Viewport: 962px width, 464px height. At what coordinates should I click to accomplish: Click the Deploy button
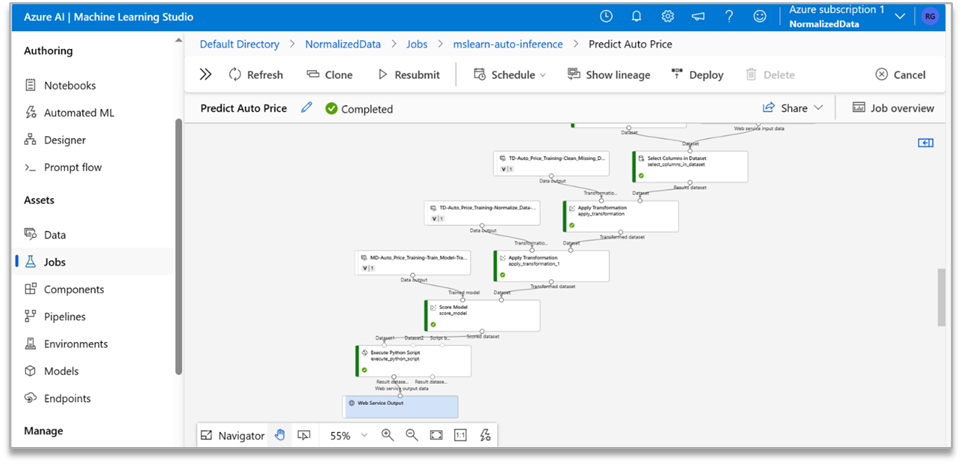698,74
